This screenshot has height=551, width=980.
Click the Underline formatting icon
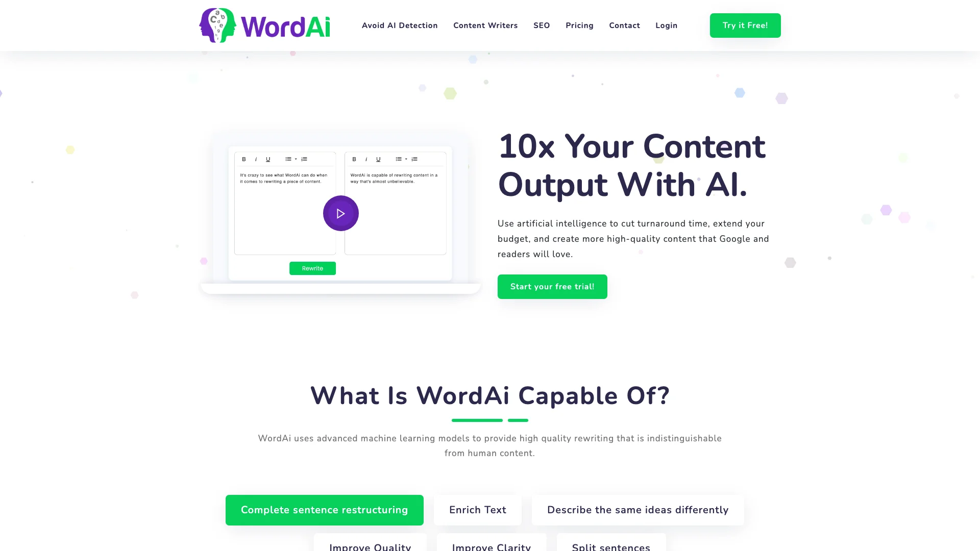pos(267,160)
